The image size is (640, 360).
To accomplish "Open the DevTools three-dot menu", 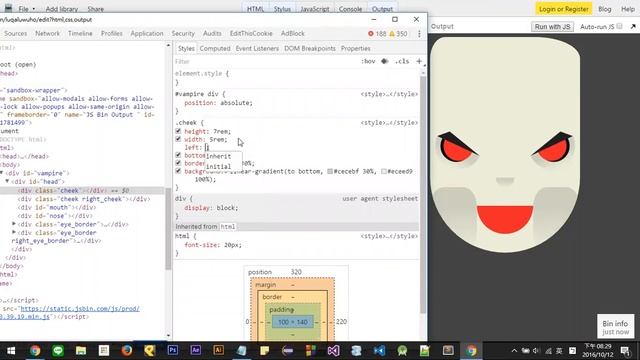I will point(419,33).
